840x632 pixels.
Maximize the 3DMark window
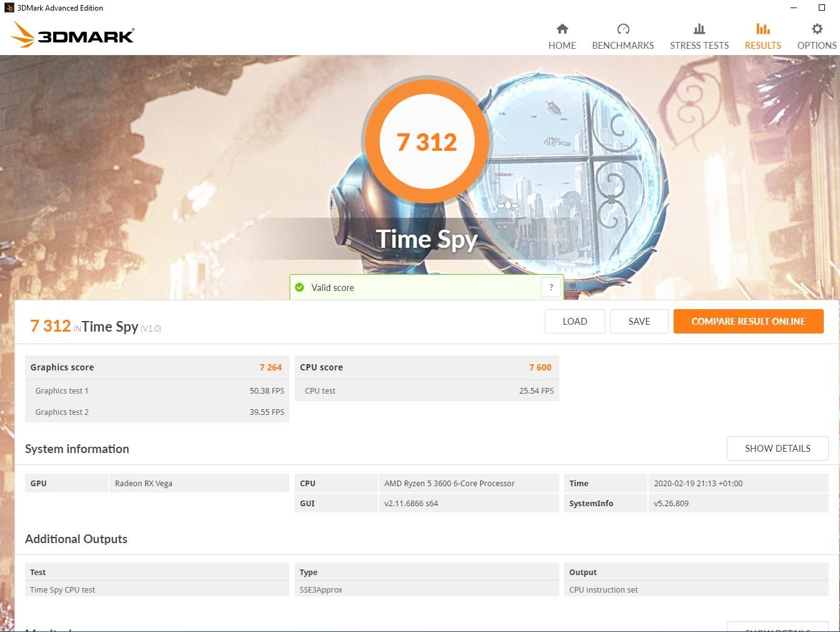coord(822,8)
